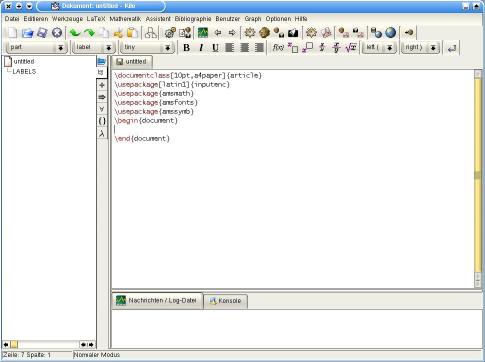
Task: Switch to the Konsole tab
Action: [225, 301]
